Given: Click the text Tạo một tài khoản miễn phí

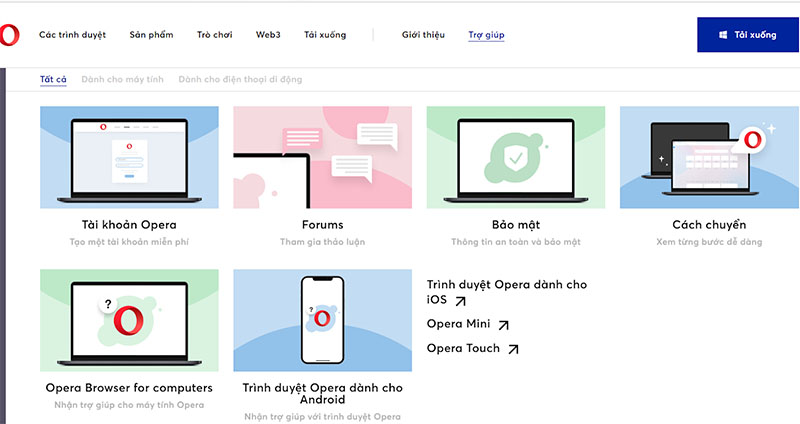Looking at the screenshot, I should 129,242.
